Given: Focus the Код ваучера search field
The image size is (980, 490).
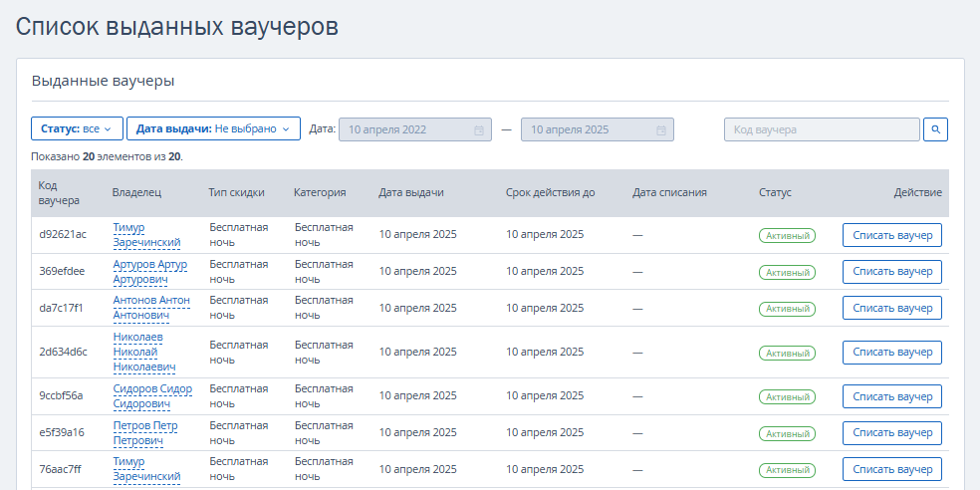Looking at the screenshot, I should [x=822, y=129].
